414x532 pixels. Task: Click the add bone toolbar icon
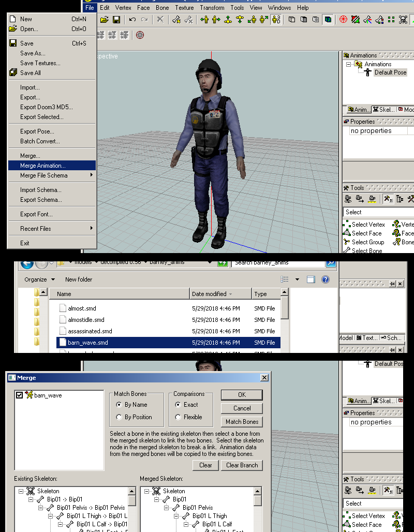[176, 20]
